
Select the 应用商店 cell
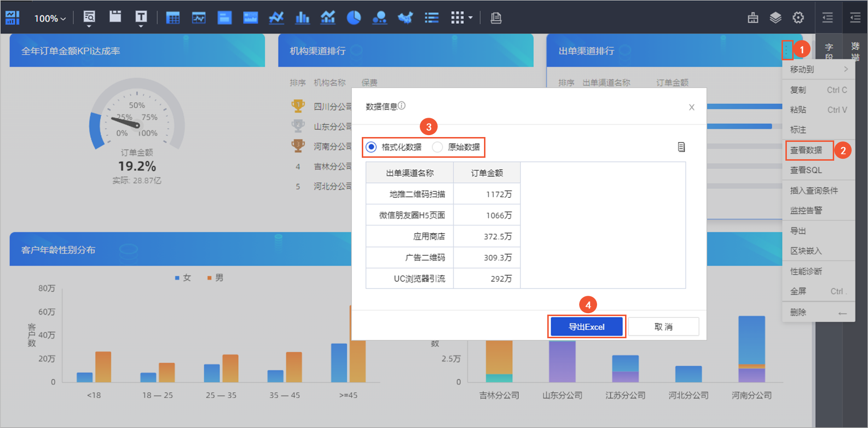pyautogui.click(x=410, y=236)
